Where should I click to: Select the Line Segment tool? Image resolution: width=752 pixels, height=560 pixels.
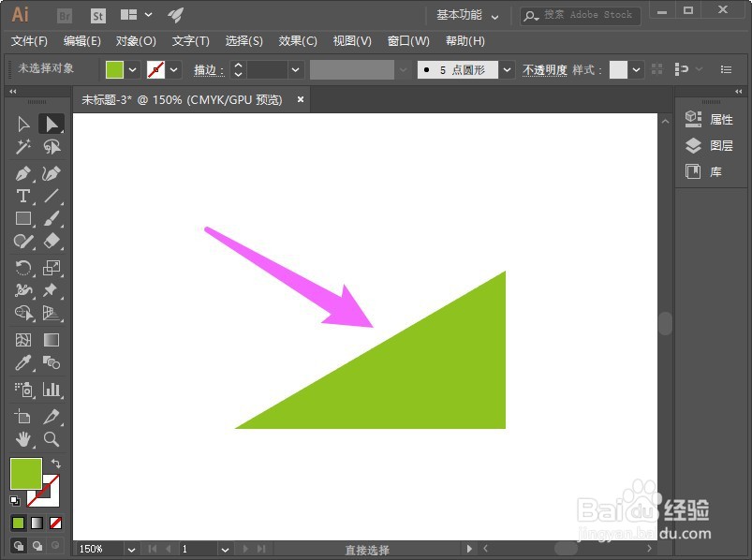52,196
